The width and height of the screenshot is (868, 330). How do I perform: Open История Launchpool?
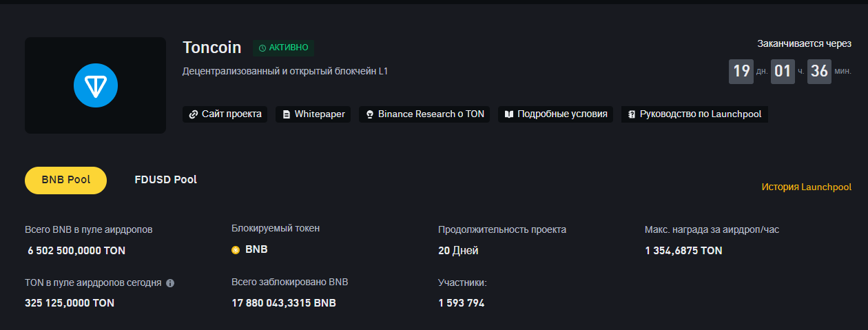[806, 187]
